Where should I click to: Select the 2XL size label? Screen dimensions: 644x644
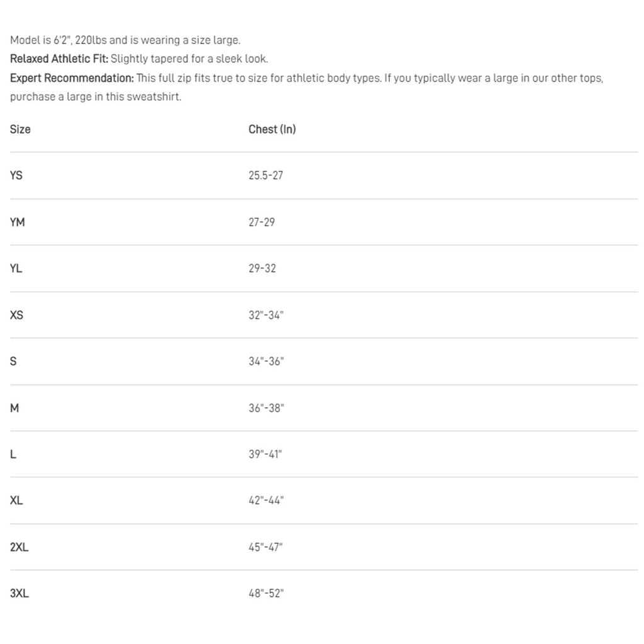tap(19, 547)
